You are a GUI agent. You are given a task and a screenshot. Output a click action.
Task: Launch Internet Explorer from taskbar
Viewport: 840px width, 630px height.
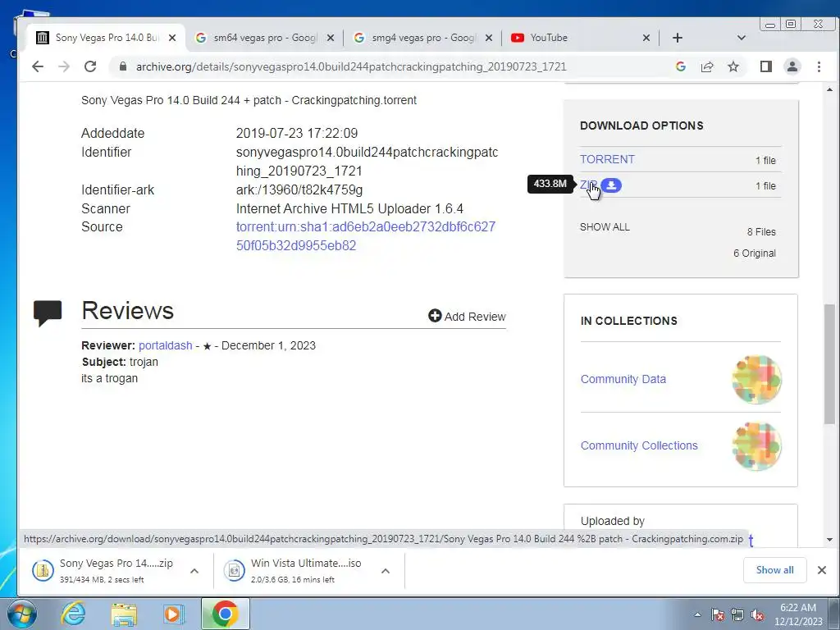pos(73,614)
